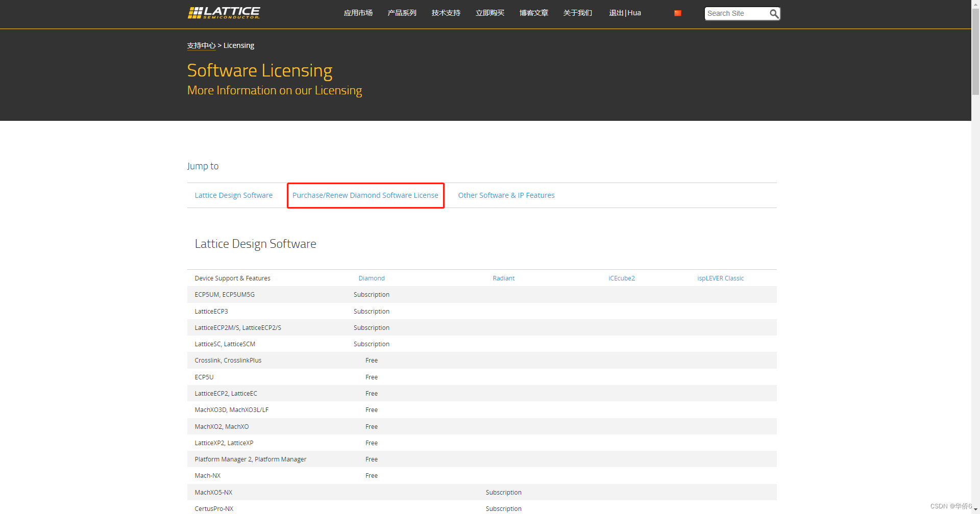Click the LatticeECP2, LatticeEC row label

pos(226,394)
